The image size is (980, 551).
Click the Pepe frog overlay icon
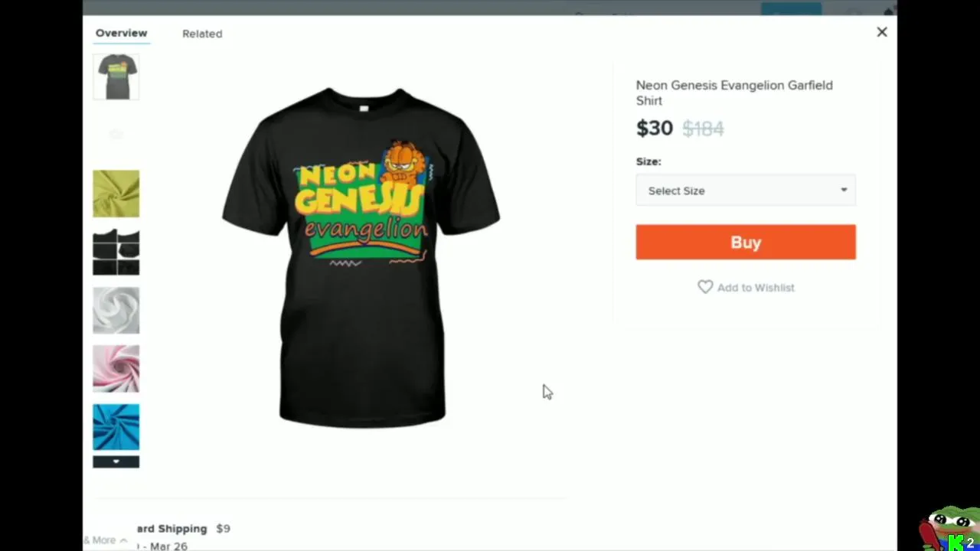click(949, 528)
